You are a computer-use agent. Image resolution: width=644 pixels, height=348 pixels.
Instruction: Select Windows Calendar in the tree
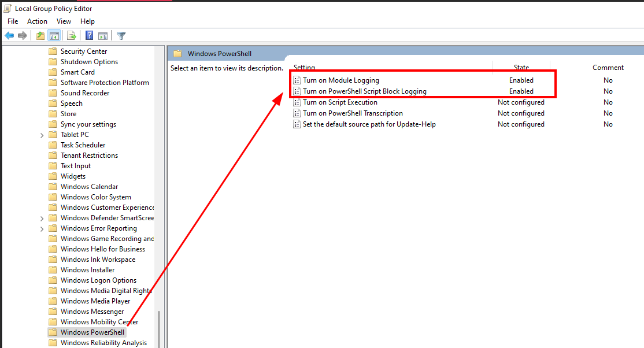coord(89,187)
